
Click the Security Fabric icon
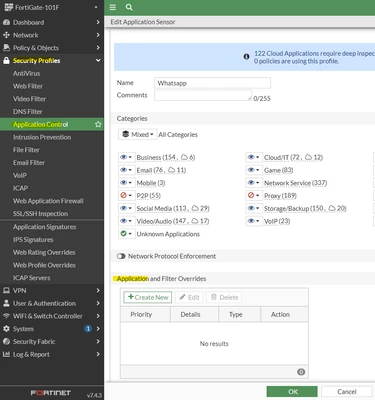[6, 342]
